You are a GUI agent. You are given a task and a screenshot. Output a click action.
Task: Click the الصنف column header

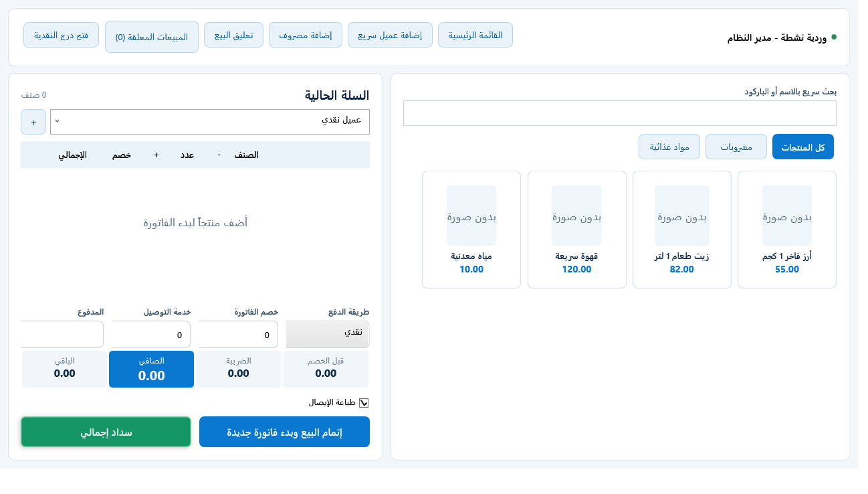(246, 155)
